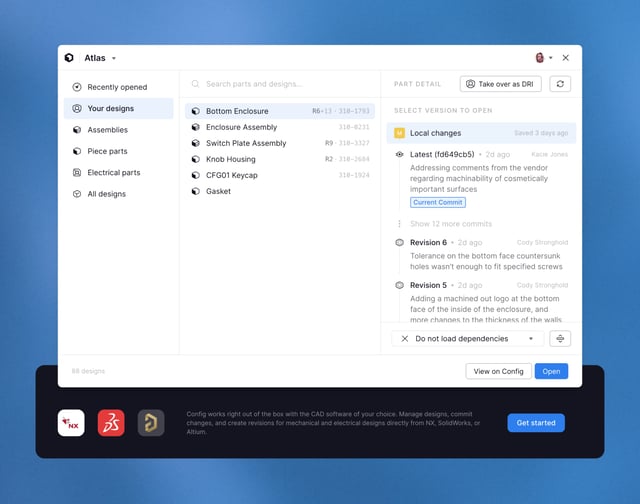Select the Knob Housing design
The height and width of the screenshot is (504, 640).
click(x=280, y=159)
